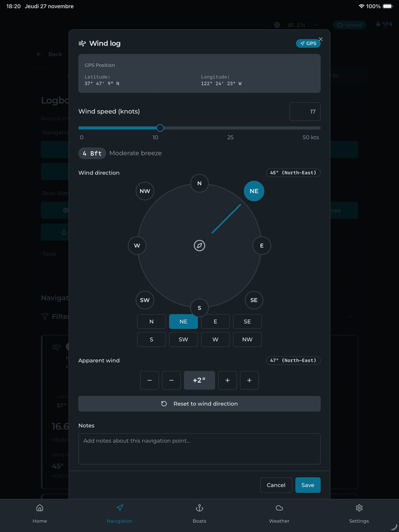Image resolution: width=399 pixels, height=532 pixels.
Task: Click Reset to wind direction button
Action: point(199,403)
